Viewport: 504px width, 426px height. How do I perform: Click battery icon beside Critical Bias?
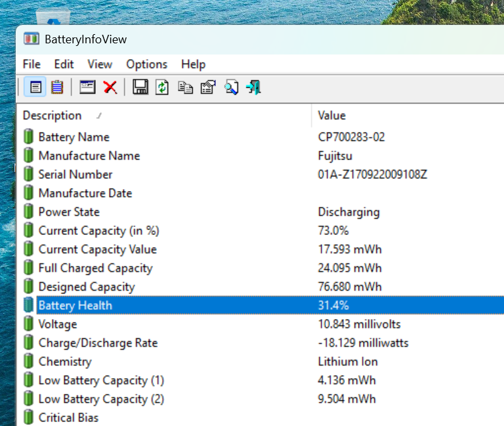click(29, 417)
